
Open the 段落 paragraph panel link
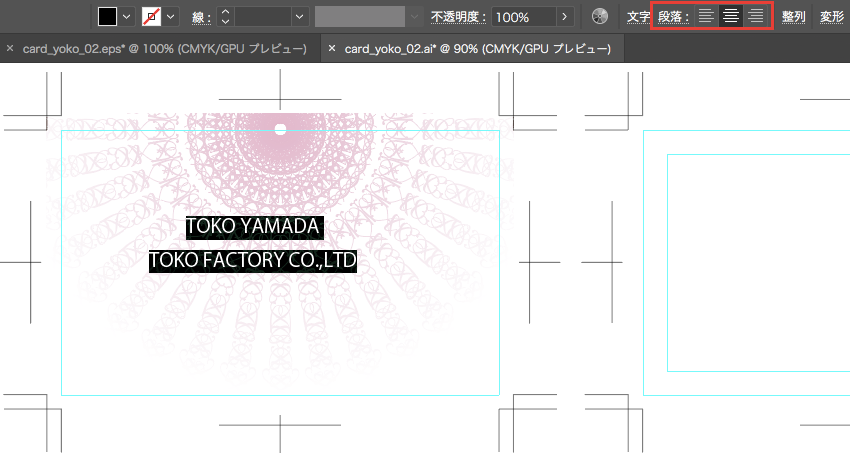point(673,17)
